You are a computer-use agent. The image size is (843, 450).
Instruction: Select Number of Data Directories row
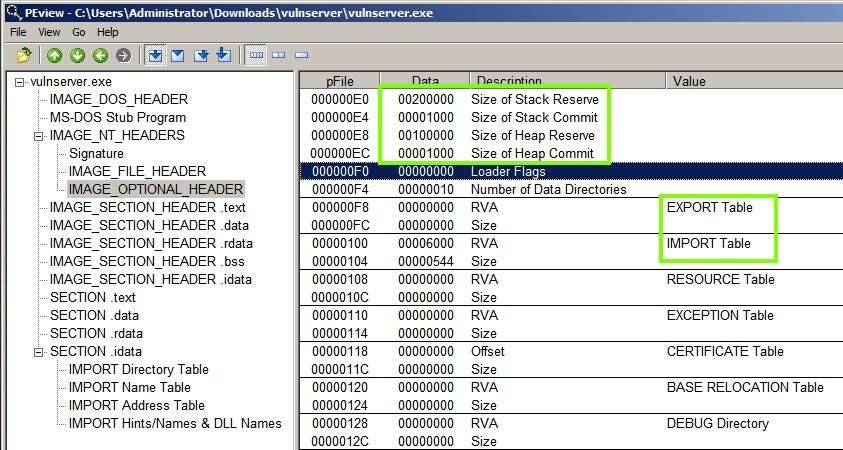571,189
